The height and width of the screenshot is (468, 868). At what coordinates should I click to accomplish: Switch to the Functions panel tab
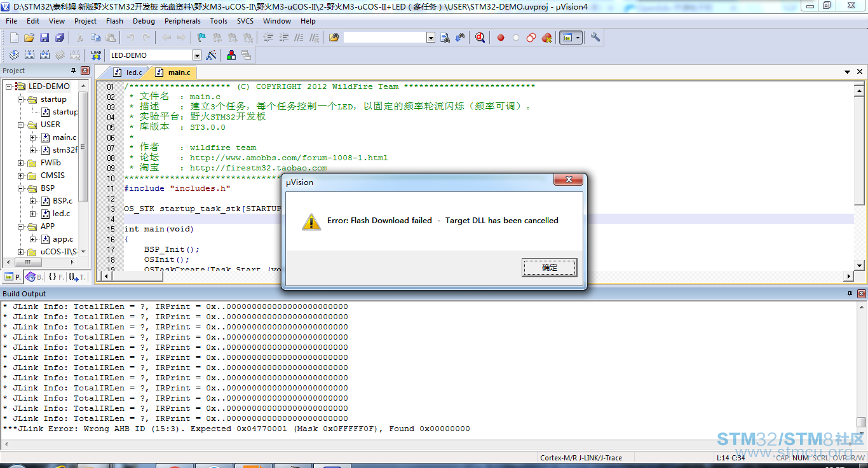[x=56, y=277]
